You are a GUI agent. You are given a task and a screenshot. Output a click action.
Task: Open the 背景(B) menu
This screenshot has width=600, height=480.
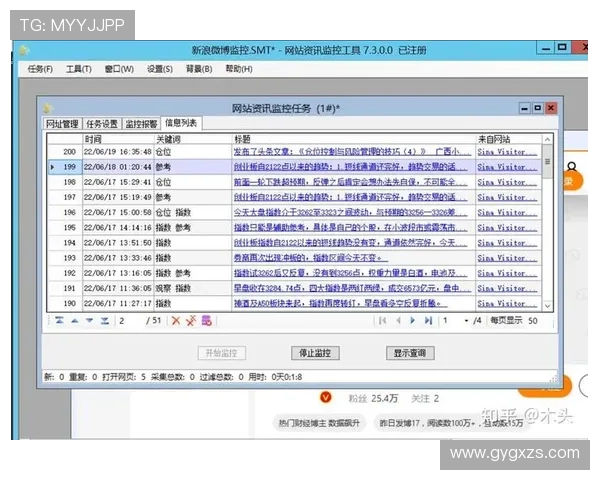tap(199, 69)
